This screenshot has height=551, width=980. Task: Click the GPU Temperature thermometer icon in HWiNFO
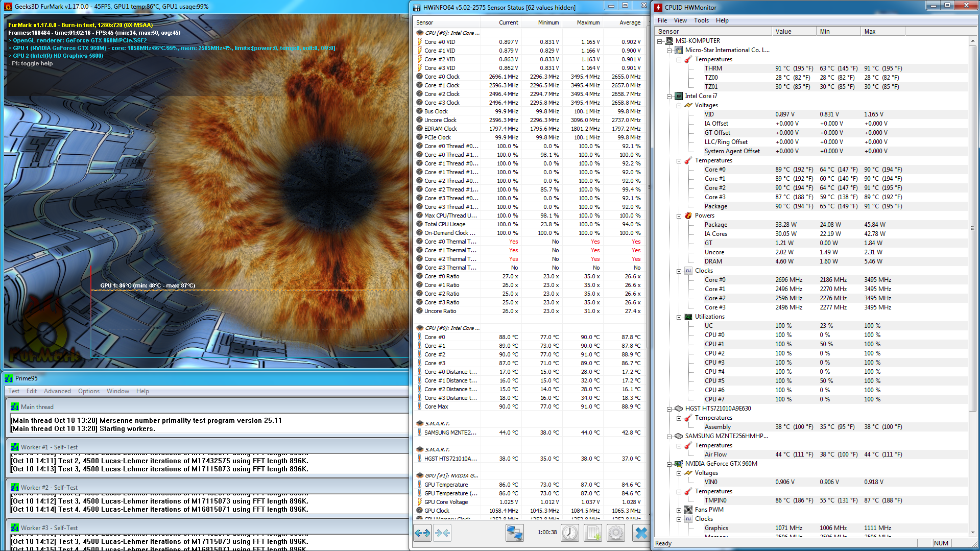click(420, 485)
